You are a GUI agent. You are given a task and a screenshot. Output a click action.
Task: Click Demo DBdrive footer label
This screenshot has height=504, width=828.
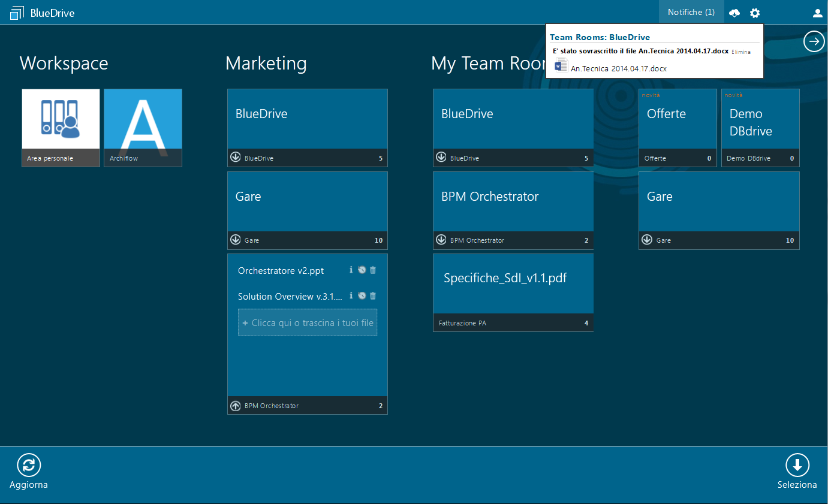(x=748, y=158)
